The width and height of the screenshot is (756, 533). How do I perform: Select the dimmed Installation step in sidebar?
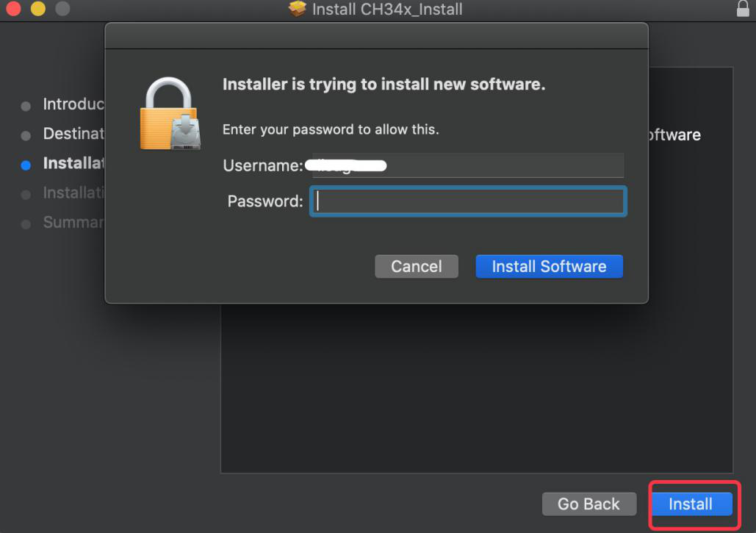(x=73, y=193)
